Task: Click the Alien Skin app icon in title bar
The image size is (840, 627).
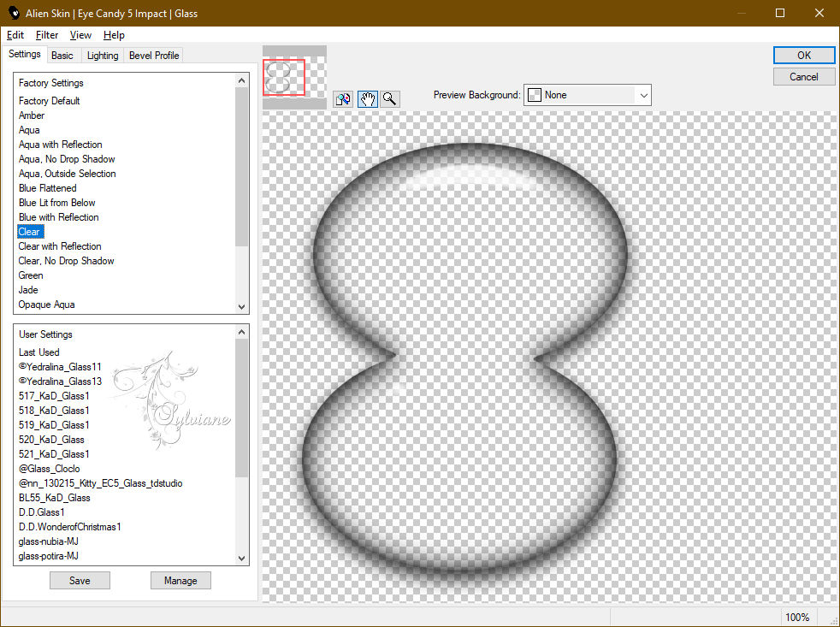Action: [x=14, y=13]
